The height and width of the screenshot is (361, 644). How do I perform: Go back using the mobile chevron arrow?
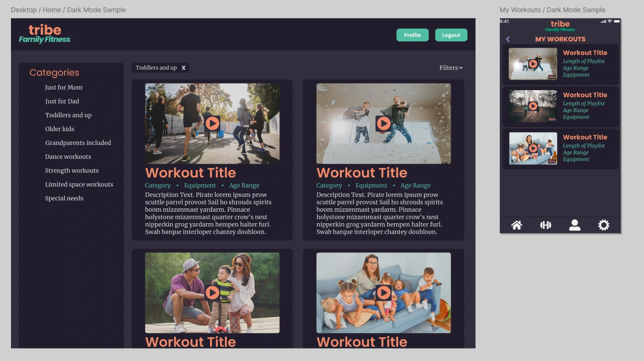pyautogui.click(x=508, y=39)
